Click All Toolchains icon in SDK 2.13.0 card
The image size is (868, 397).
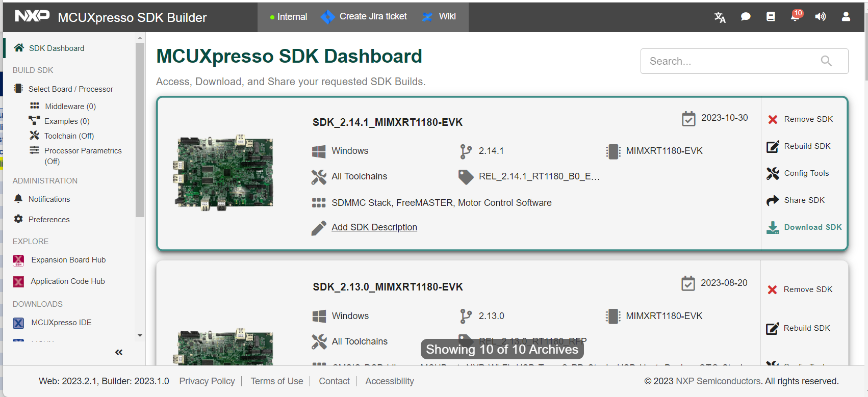[319, 342]
